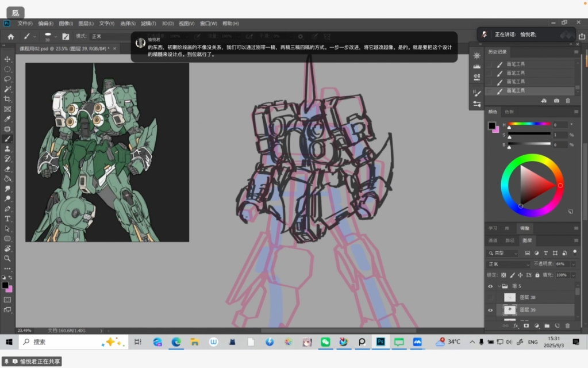Open layer blend mode 正常 dropdown

[508, 264]
